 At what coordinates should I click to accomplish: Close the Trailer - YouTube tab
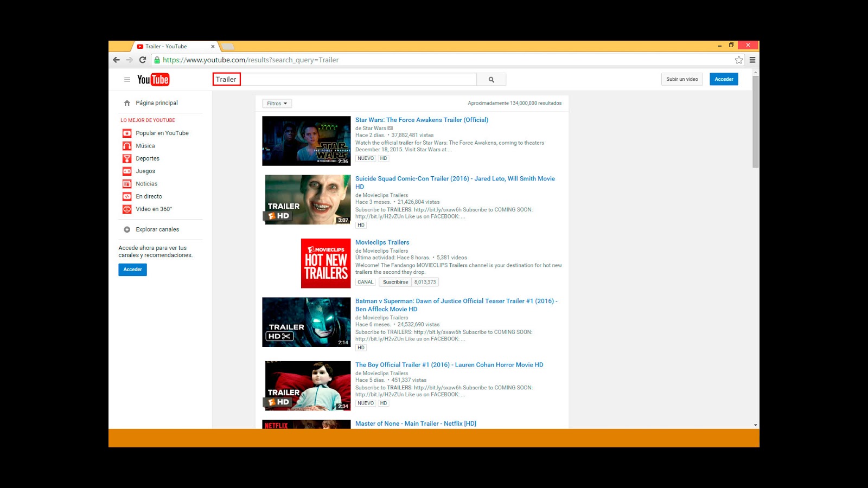[213, 47]
